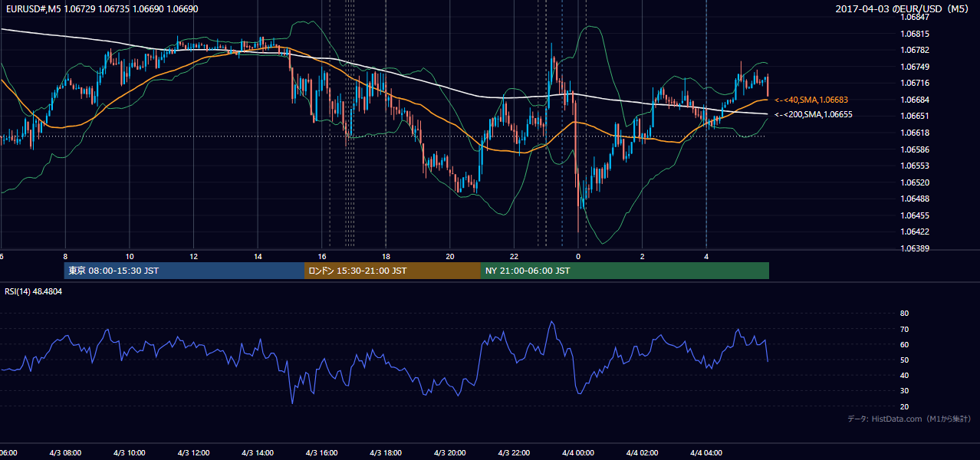Click hour label 22 under the price chart
The image size is (980, 460).
coord(514,257)
